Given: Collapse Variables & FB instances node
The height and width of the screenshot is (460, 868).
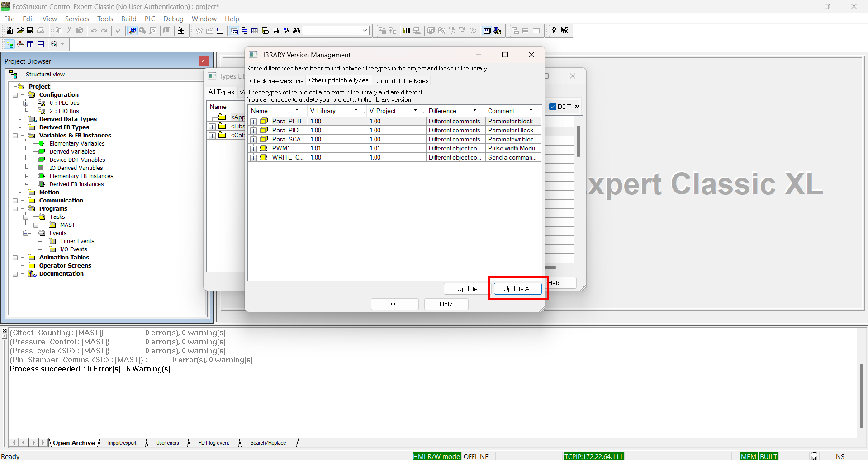Looking at the screenshot, I should tap(15, 136).
